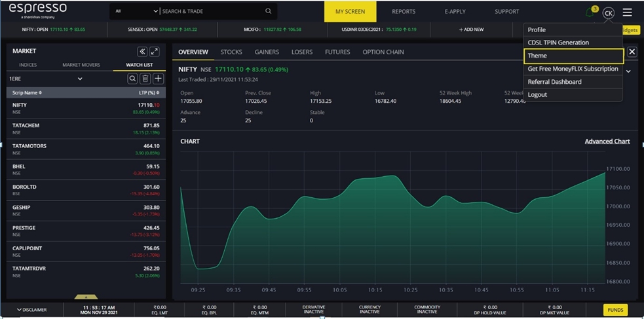
Task: Switch to the Indices tab
Action: (x=28, y=65)
